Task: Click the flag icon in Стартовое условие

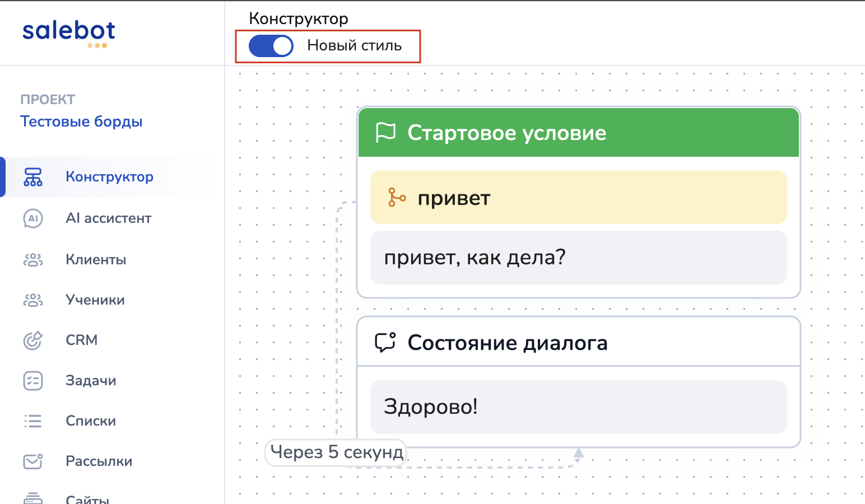Action: coord(385,133)
